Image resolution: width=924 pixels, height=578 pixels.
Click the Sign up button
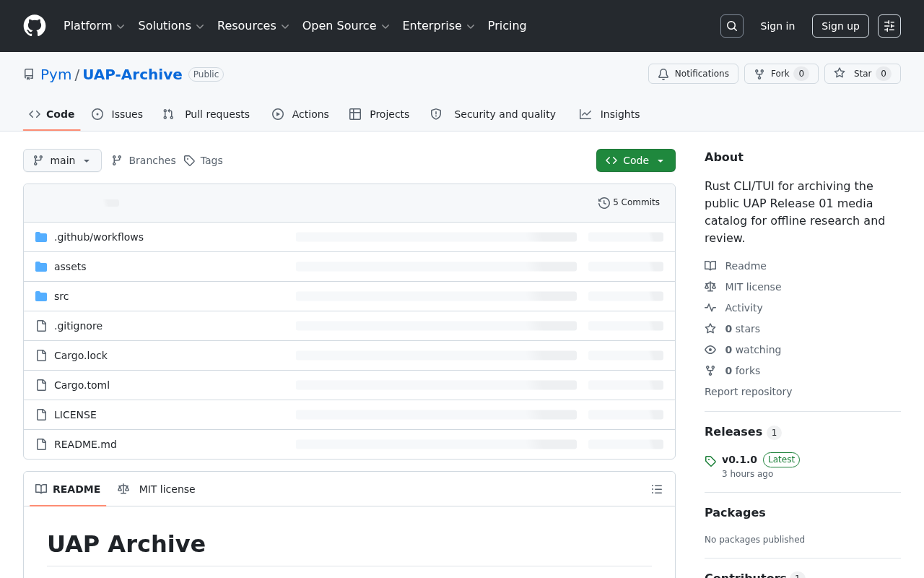pos(840,26)
